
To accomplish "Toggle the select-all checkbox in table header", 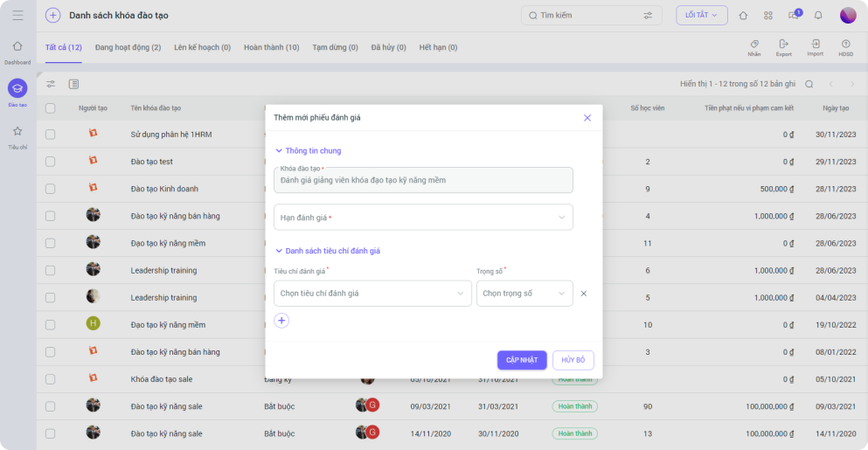I will (x=50, y=108).
